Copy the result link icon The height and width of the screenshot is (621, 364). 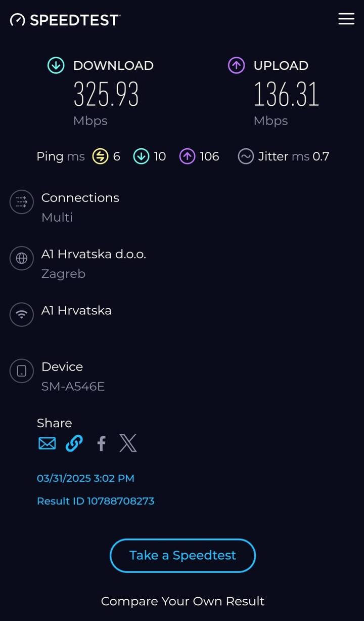(74, 444)
